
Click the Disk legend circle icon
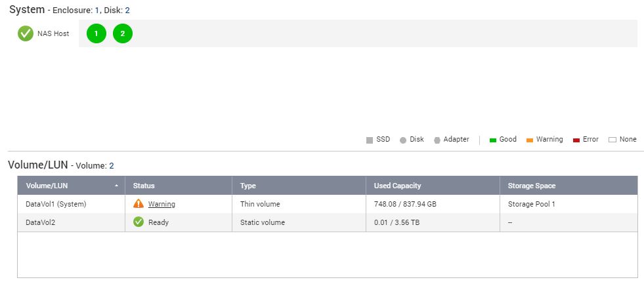click(403, 140)
